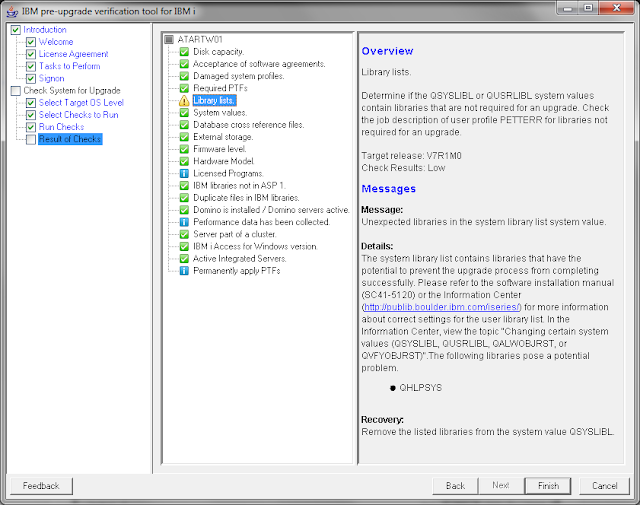Toggle the Result of Checks checkbox
The height and width of the screenshot is (505, 640).
31,139
